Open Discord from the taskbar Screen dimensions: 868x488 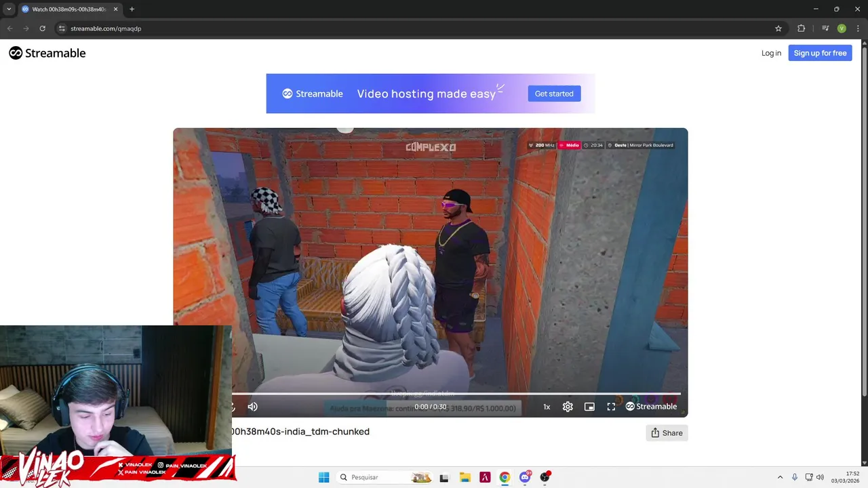[x=525, y=477]
